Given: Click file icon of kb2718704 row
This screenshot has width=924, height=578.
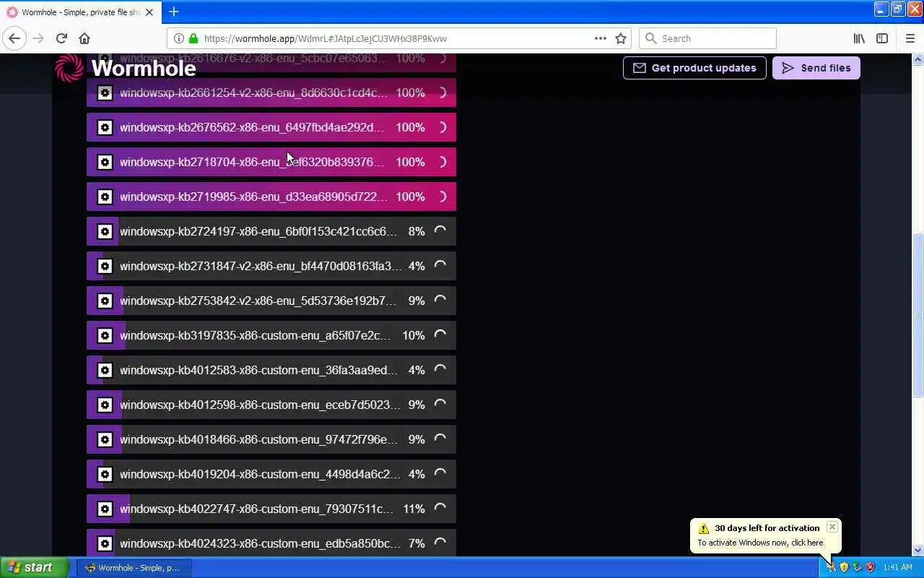Looking at the screenshot, I should point(105,162).
